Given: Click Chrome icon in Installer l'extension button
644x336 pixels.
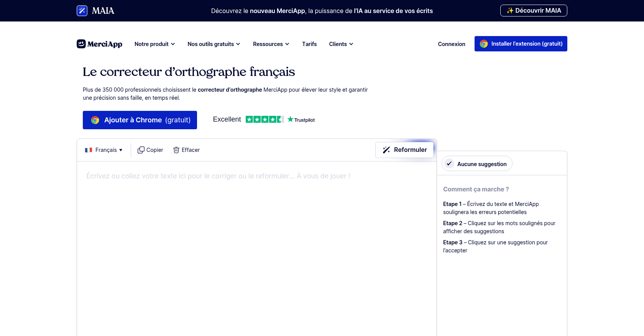Looking at the screenshot, I should tap(484, 44).
